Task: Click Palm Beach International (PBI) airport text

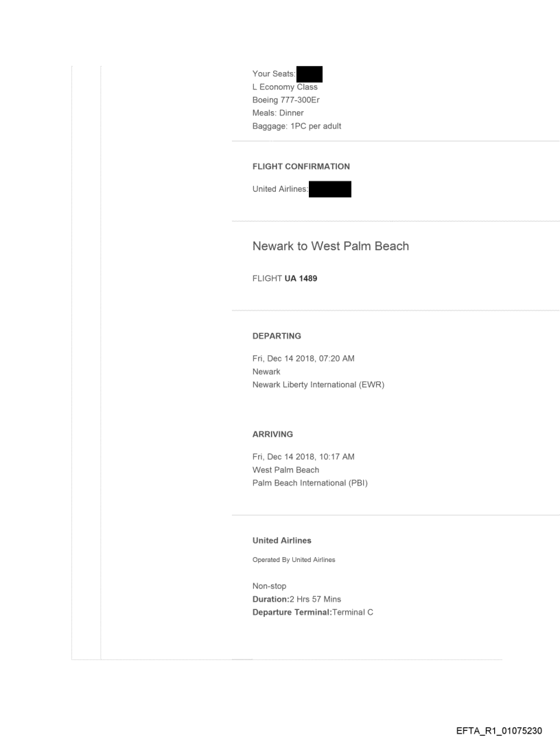Action: [310, 483]
